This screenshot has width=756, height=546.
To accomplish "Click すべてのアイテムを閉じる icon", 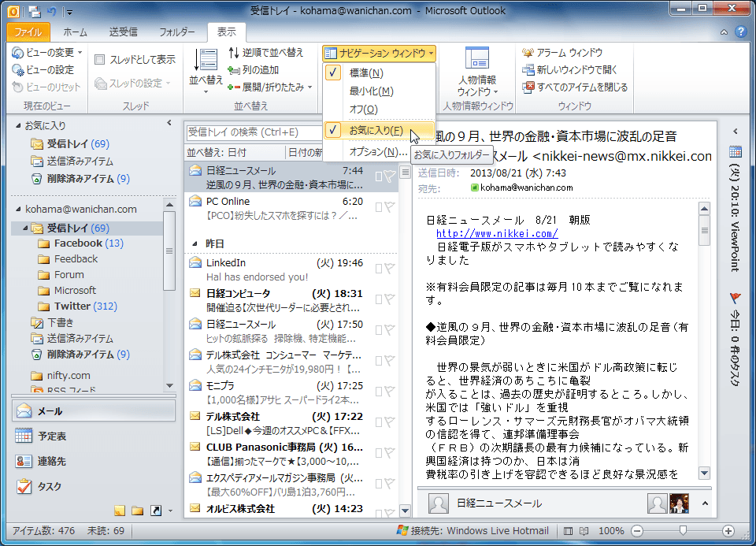I will [528, 87].
